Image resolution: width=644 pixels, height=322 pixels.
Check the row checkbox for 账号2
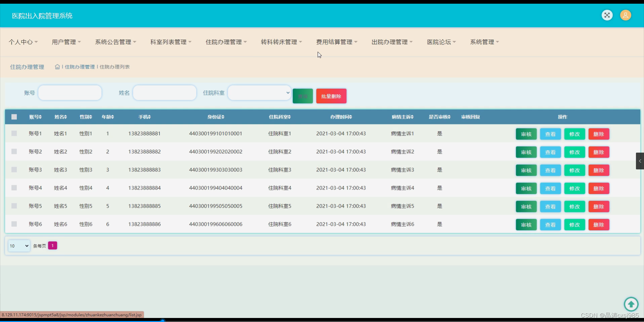point(14,152)
